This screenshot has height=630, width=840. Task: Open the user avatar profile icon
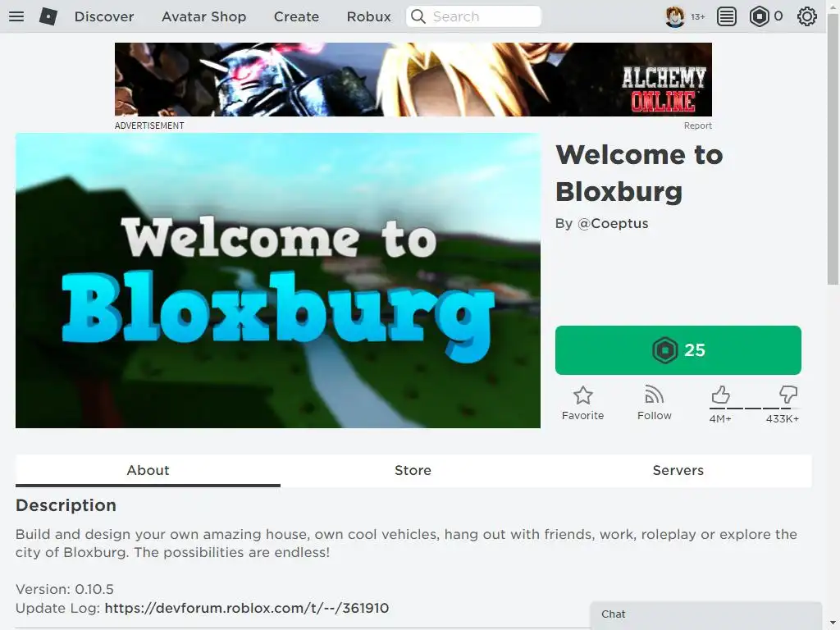(x=675, y=16)
